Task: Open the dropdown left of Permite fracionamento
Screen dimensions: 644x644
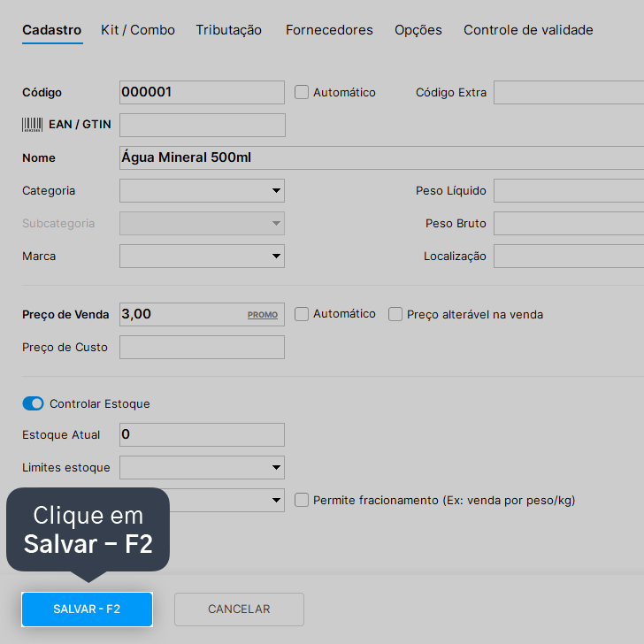Action: coord(227,501)
